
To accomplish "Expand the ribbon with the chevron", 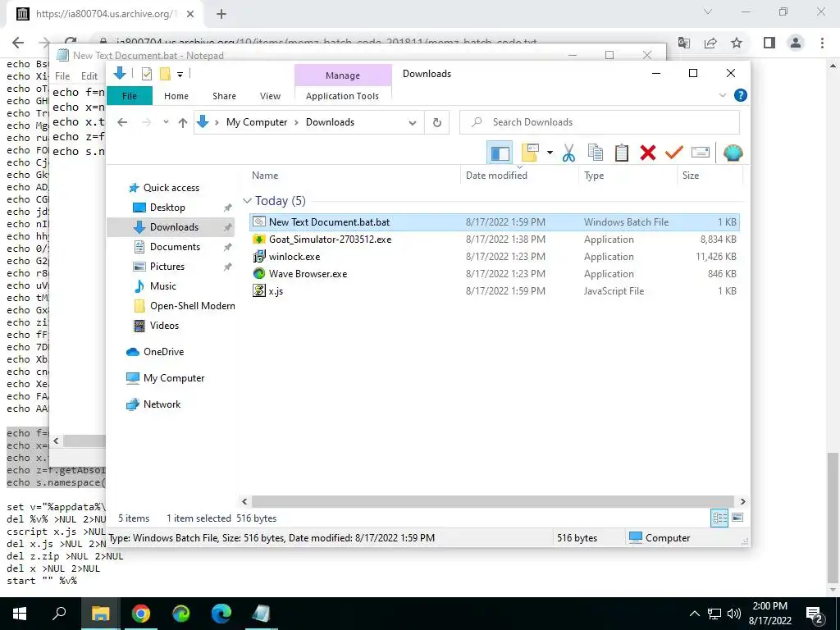I will (x=722, y=95).
